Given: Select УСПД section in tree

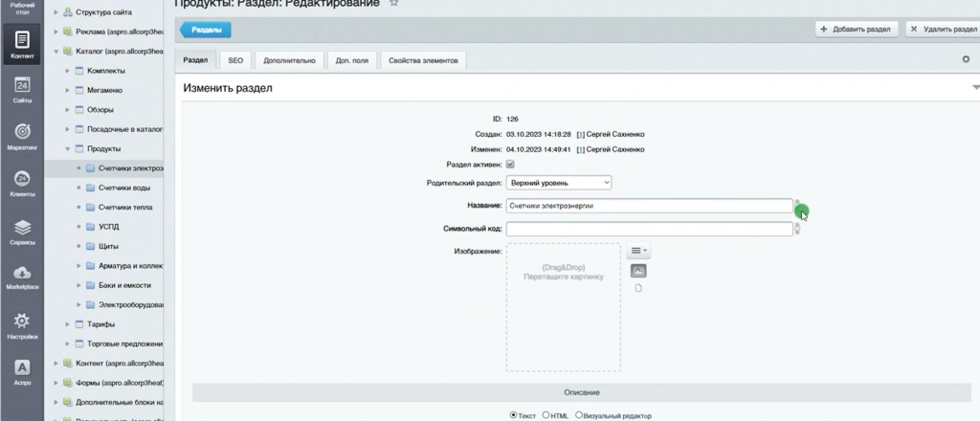Looking at the screenshot, I should [x=109, y=227].
